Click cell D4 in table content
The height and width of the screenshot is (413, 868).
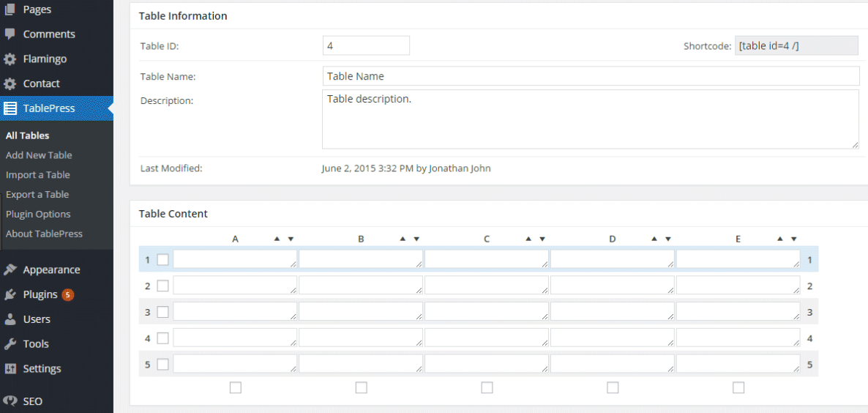point(613,338)
